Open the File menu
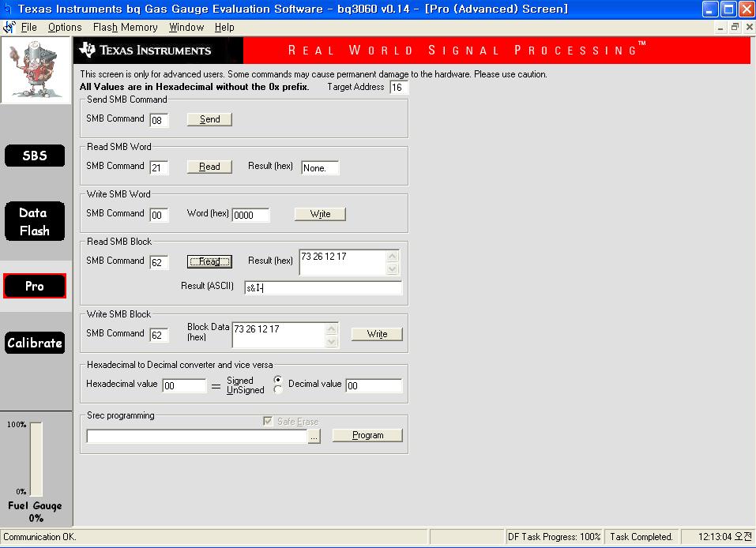Screen dimensions: 756x548 pyautogui.click(x=29, y=27)
